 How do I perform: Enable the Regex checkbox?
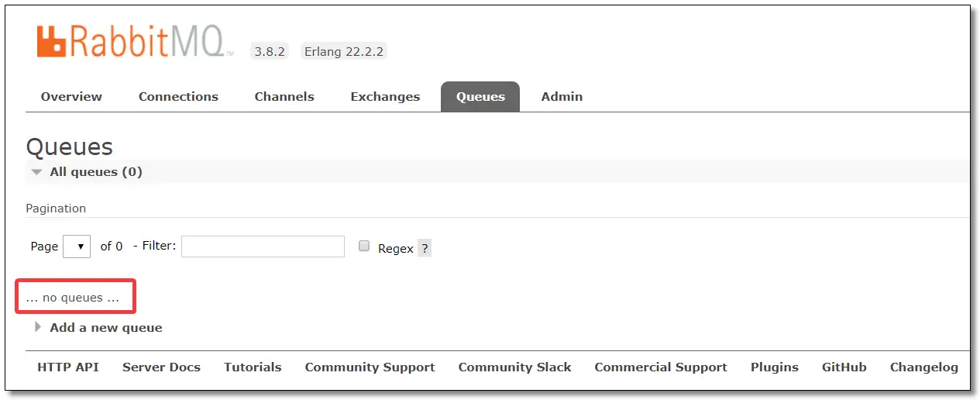click(x=363, y=247)
